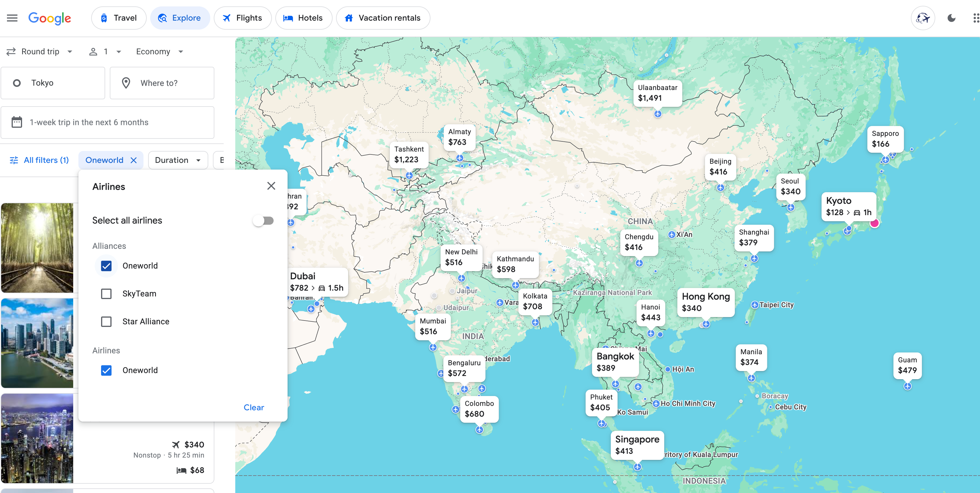The width and height of the screenshot is (980, 493).
Task: Open the Round trip dropdown
Action: [40, 51]
